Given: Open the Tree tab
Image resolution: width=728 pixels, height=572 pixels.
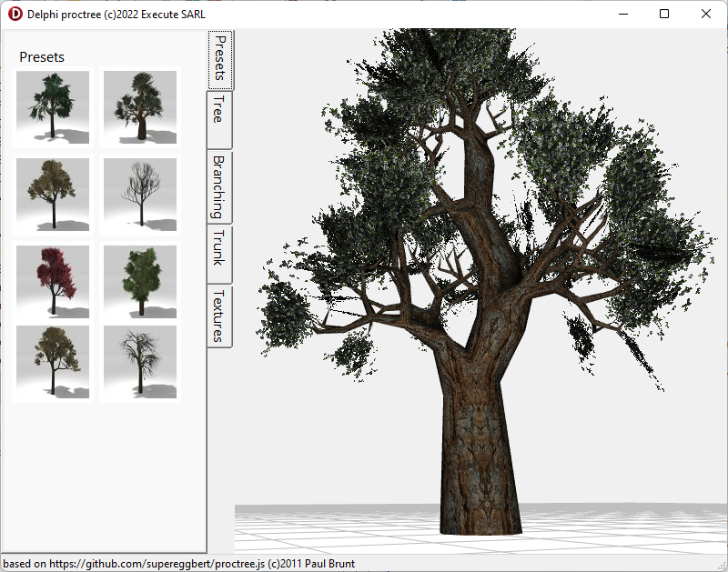Looking at the screenshot, I should point(219,120).
